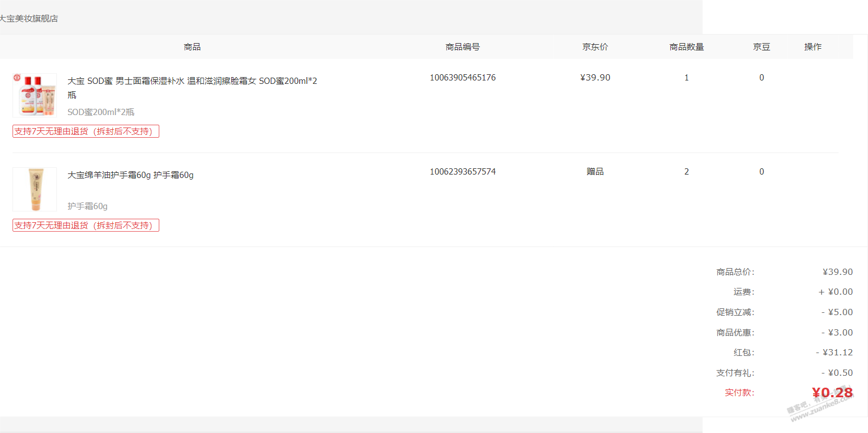Select the 红包 amount - ¥31.12

click(x=834, y=353)
